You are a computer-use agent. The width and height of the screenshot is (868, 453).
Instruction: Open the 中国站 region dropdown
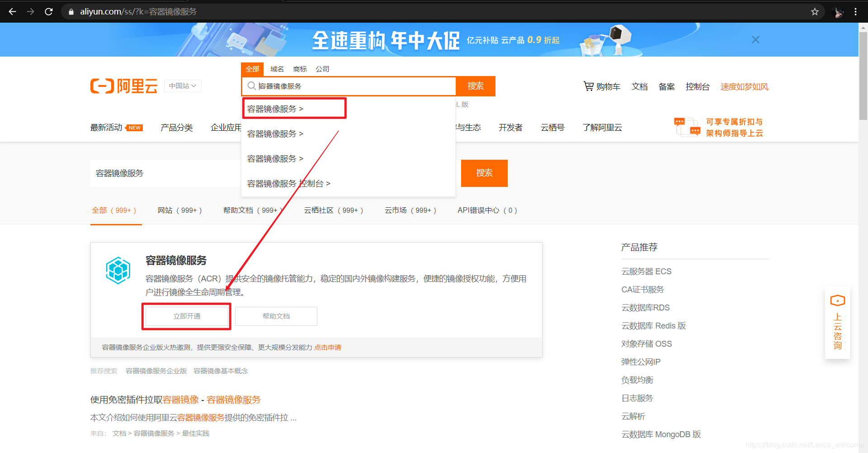click(x=182, y=86)
